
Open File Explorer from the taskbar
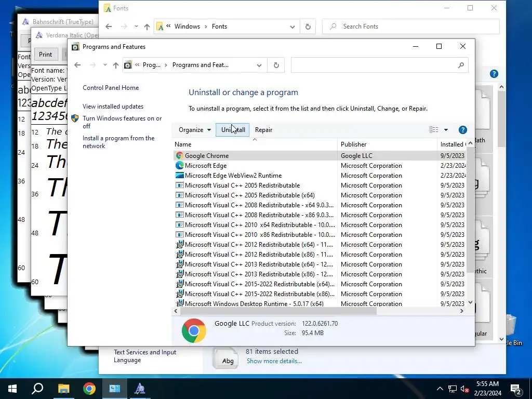point(63,389)
